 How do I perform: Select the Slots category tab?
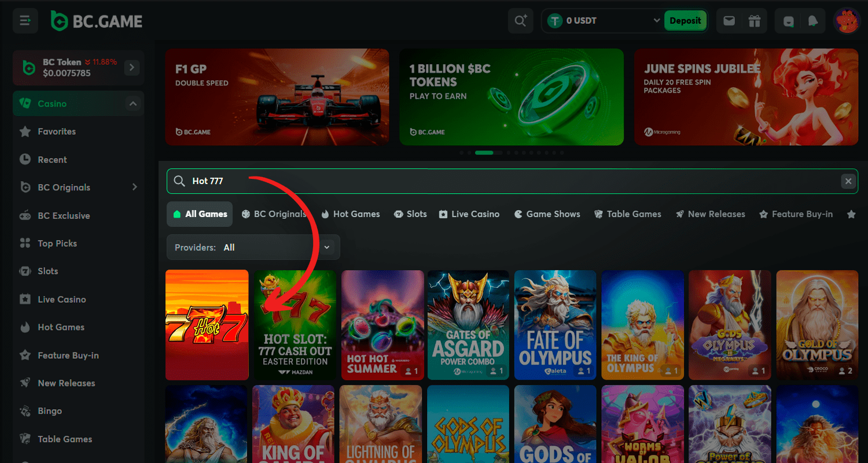[410, 214]
